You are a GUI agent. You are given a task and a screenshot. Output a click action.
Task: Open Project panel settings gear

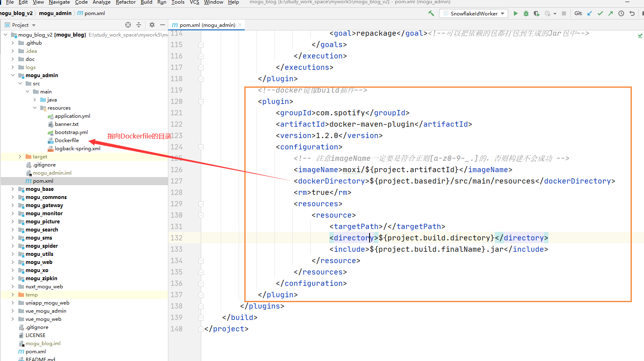click(152, 25)
